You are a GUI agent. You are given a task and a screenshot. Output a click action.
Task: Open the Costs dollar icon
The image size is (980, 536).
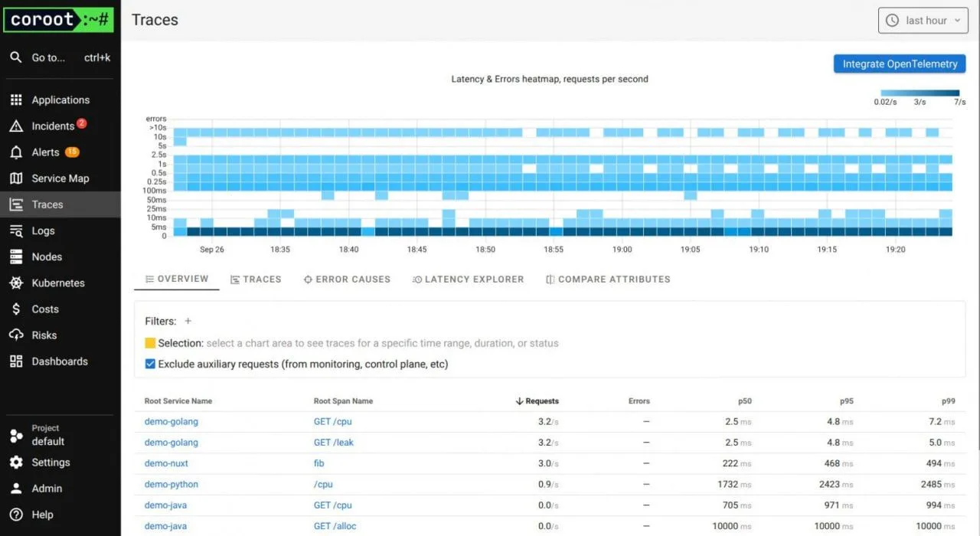click(16, 309)
